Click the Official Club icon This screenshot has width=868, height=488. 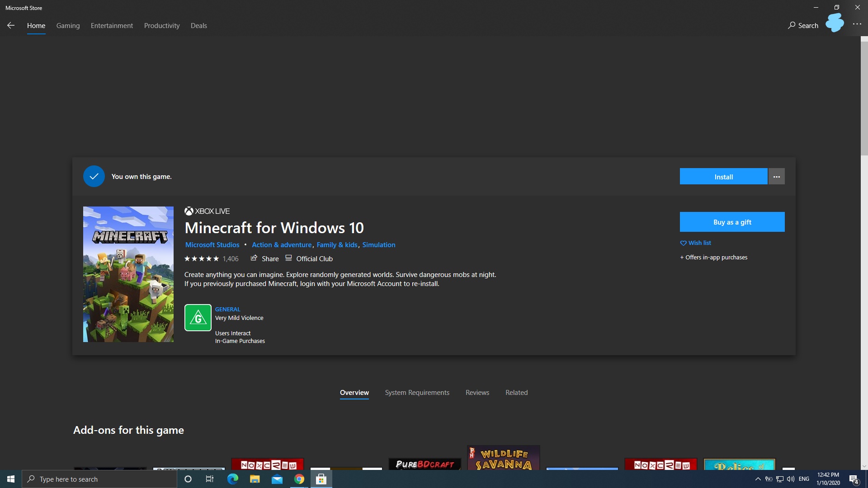point(288,258)
